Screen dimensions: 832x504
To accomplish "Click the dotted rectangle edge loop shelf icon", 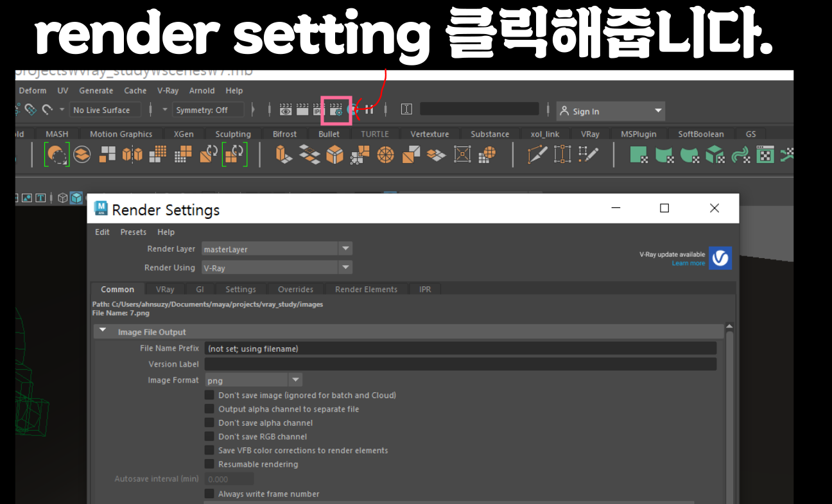I will click(562, 154).
